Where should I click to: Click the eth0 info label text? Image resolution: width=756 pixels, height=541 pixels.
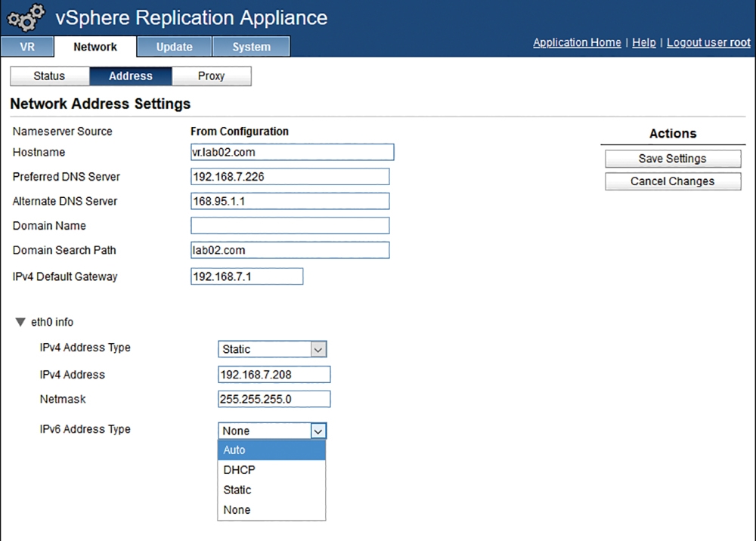52,322
